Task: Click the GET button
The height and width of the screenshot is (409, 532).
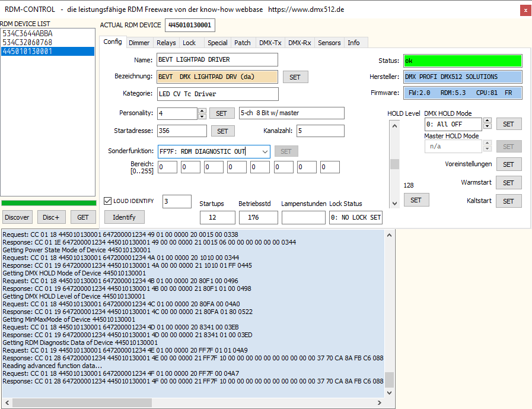Action: coord(83,217)
